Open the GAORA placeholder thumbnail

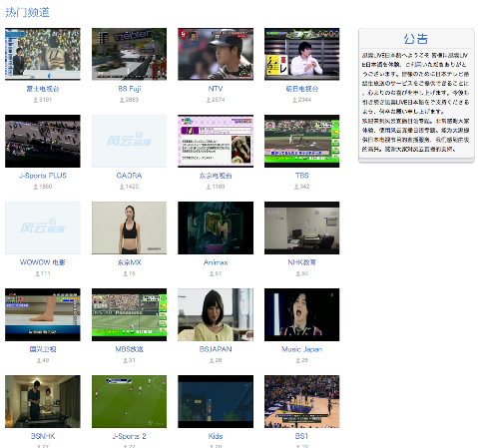pyautogui.click(x=129, y=141)
